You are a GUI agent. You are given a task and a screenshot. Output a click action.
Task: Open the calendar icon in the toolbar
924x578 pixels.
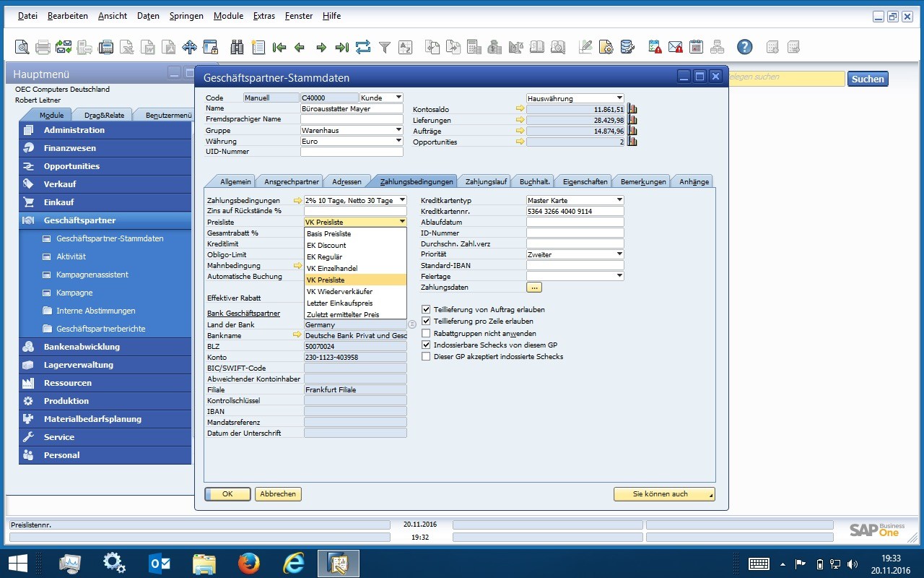[696, 48]
